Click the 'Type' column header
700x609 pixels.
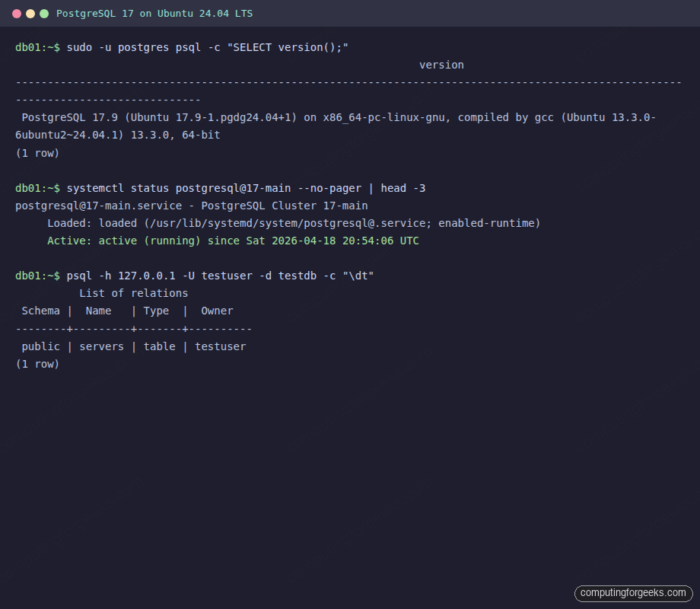click(156, 311)
